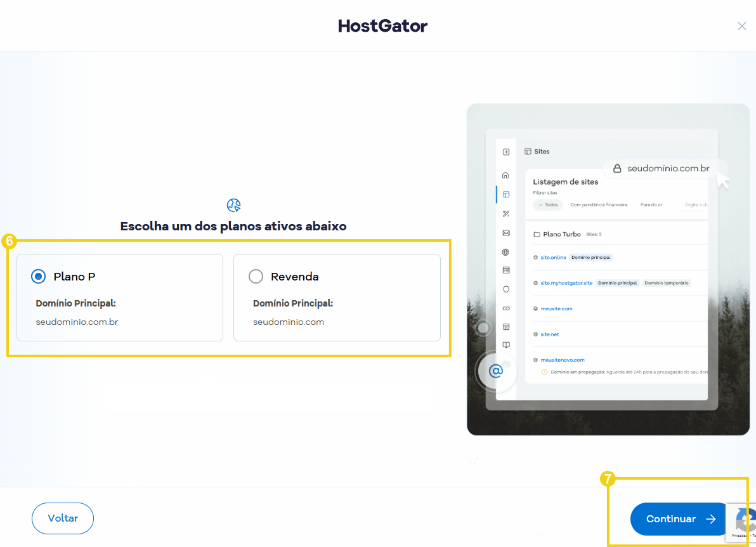The image size is (756, 547).
Task: Click the 'Domínio principal' tag beside site.online
Action: tap(590, 258)
